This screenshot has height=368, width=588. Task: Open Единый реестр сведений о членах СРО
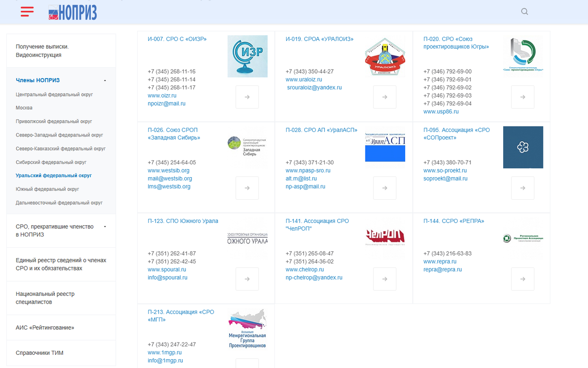pos(61,264)
